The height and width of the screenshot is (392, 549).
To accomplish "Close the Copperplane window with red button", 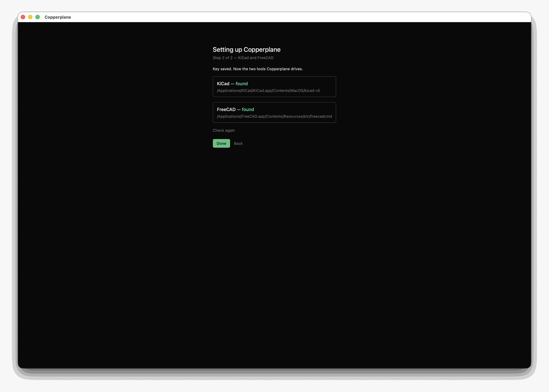I will [23, 17].
